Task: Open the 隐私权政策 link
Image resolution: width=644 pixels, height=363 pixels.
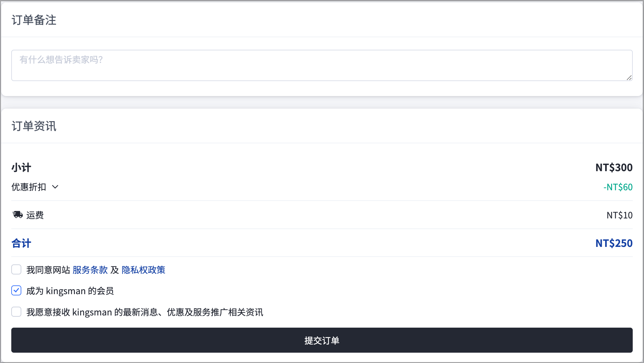Action: [143, 270]
